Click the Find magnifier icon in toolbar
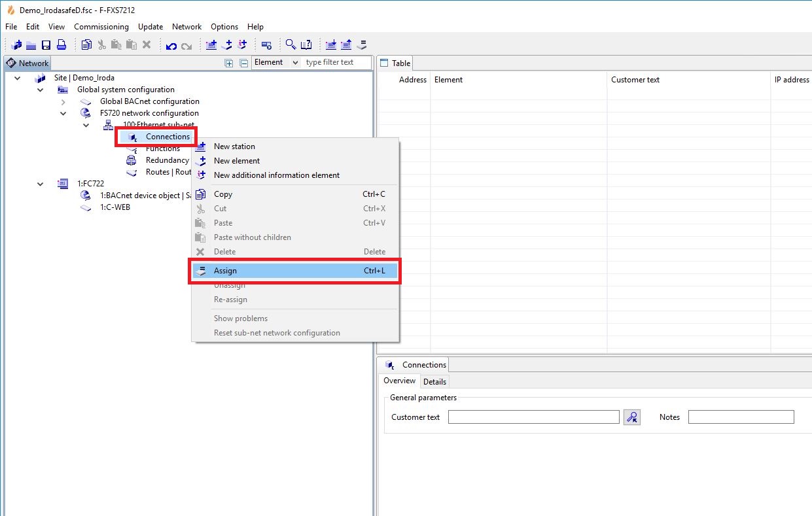This screenshot has height=516, width=812. (x=291, y=45)
